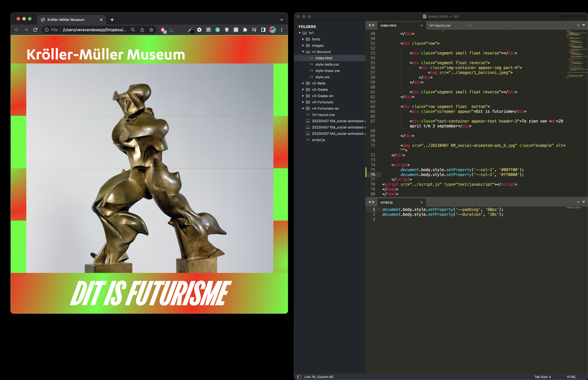Expand the v3-Osaka folder
Viewport: 588px width, 380px height.
pyautogui.click(x=303, y=90)
